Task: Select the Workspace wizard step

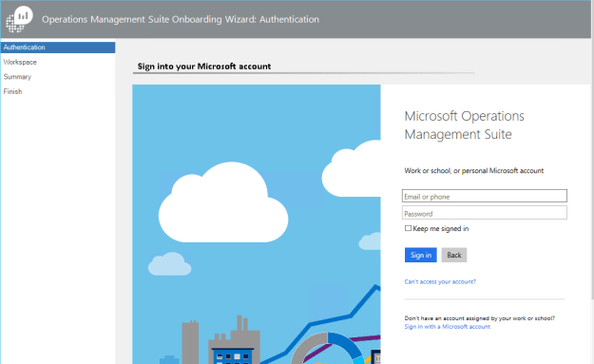Action: (x=20, y=62)
